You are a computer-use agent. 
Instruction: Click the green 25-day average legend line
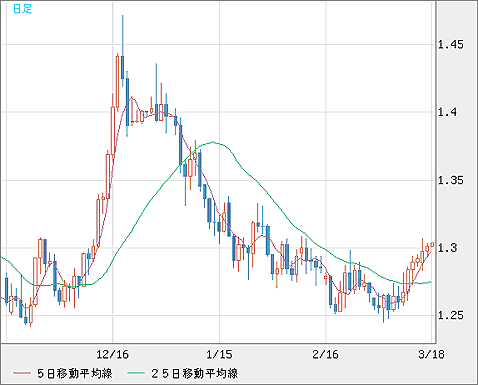[x=136, y=373]
